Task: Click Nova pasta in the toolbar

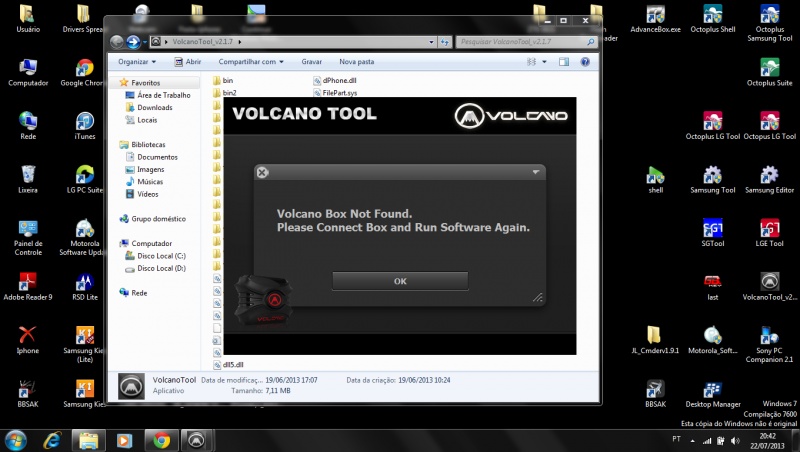Action: click(x=357, y=62)
